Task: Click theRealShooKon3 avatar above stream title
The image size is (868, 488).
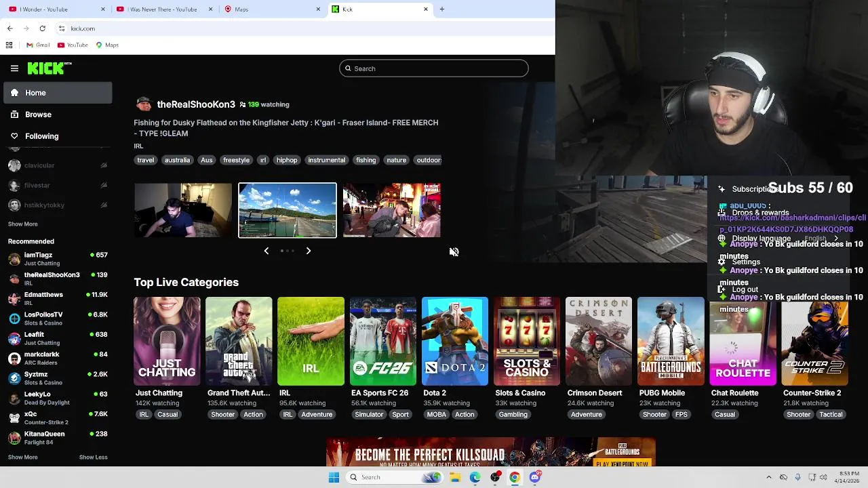Action: pos(143,104)
